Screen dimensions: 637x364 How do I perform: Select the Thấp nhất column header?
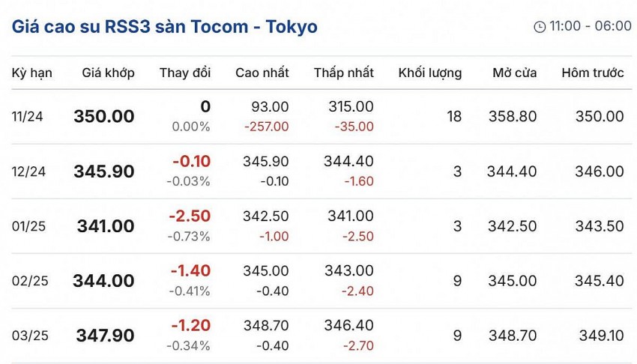pyautogui.click(x=343, y=73)
